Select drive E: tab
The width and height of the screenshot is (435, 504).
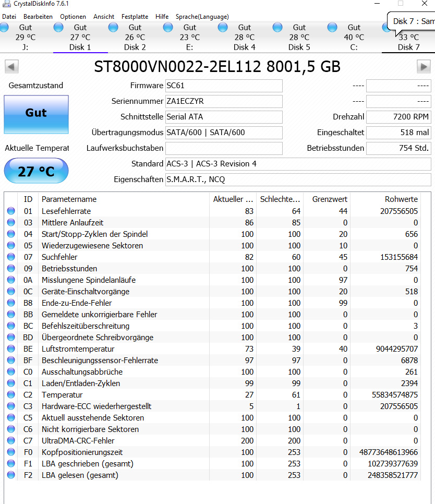189,37
